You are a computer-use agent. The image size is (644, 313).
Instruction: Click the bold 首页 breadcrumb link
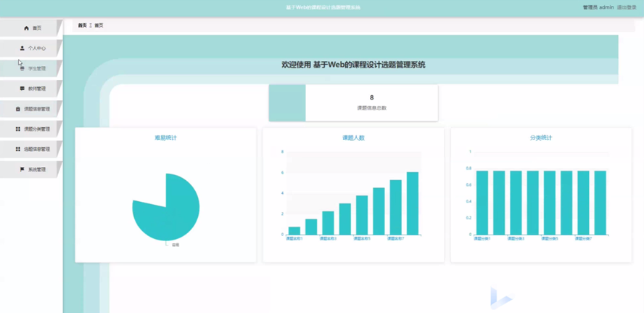(x=82, y=25)
